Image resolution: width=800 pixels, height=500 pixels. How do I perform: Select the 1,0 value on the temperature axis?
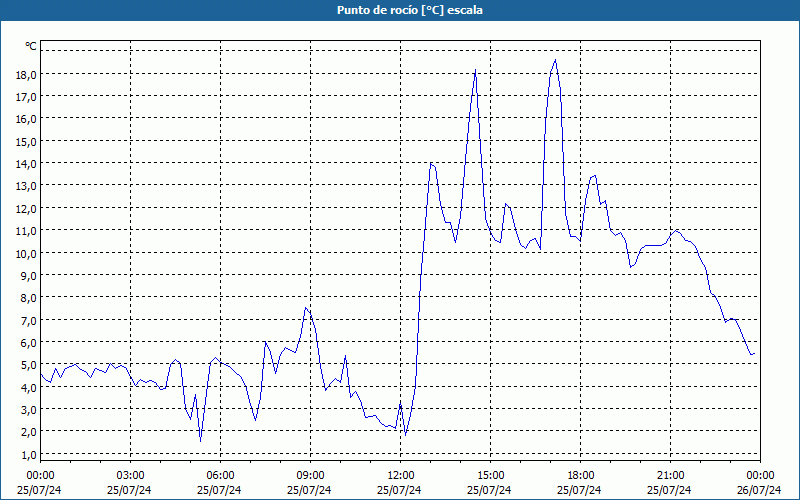pyautogui.click(x=29, y=454)
